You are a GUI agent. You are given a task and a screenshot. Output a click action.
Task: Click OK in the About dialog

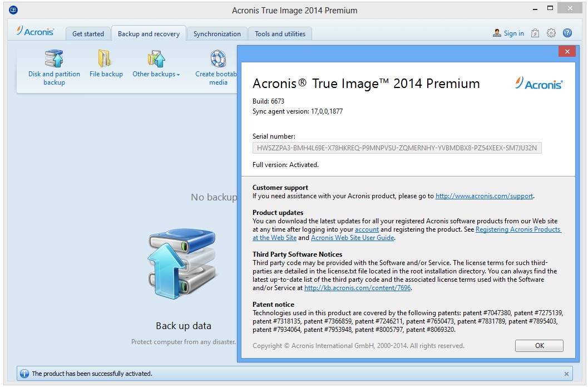[539, 346]
